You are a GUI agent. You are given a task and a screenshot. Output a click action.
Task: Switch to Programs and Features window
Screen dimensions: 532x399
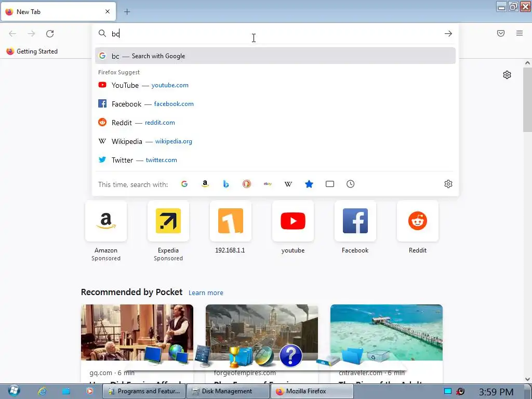(x=144, y=391)
